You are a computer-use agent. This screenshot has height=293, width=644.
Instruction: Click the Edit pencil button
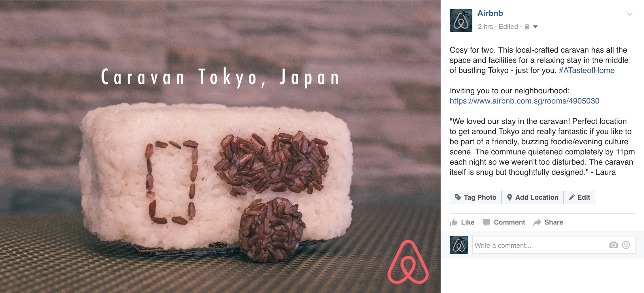579,197
